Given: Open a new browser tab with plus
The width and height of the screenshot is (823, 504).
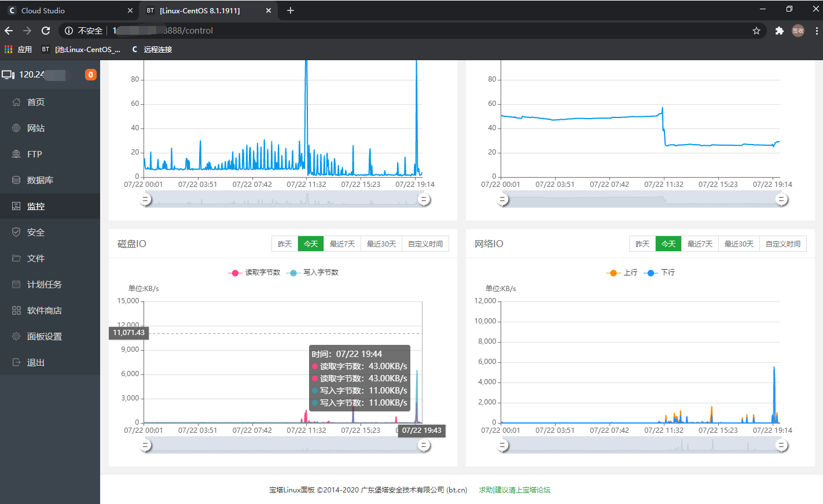Looking at the screenshot, I should (291, 10).
